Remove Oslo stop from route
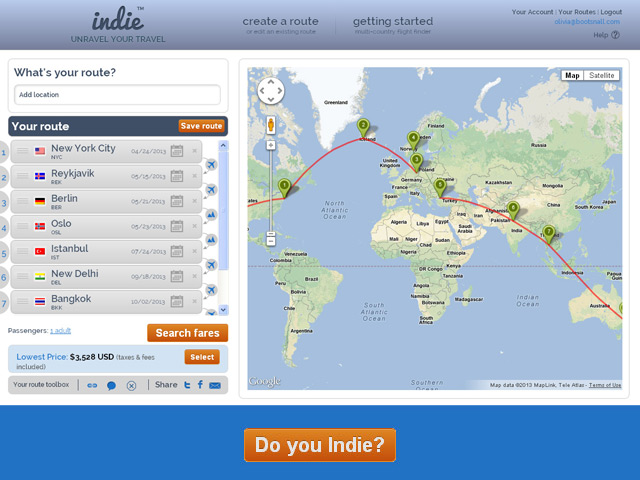 click(x=195, y=226)
